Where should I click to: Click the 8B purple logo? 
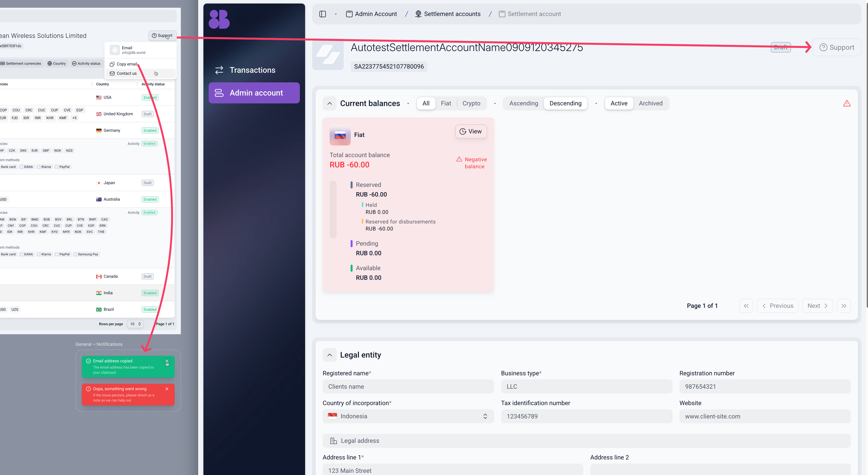pyautogui.click(x=219, y=19)
